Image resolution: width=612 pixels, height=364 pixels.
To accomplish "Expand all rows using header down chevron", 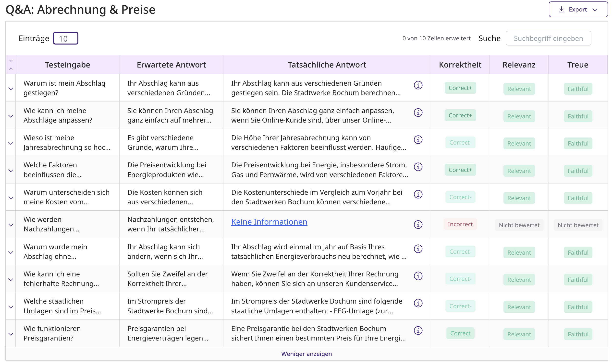I will 11,61.
